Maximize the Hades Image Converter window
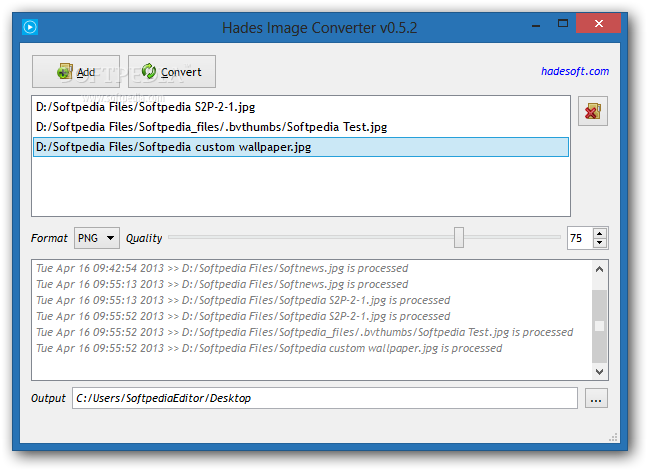648x471 pixels. (563, 24)
